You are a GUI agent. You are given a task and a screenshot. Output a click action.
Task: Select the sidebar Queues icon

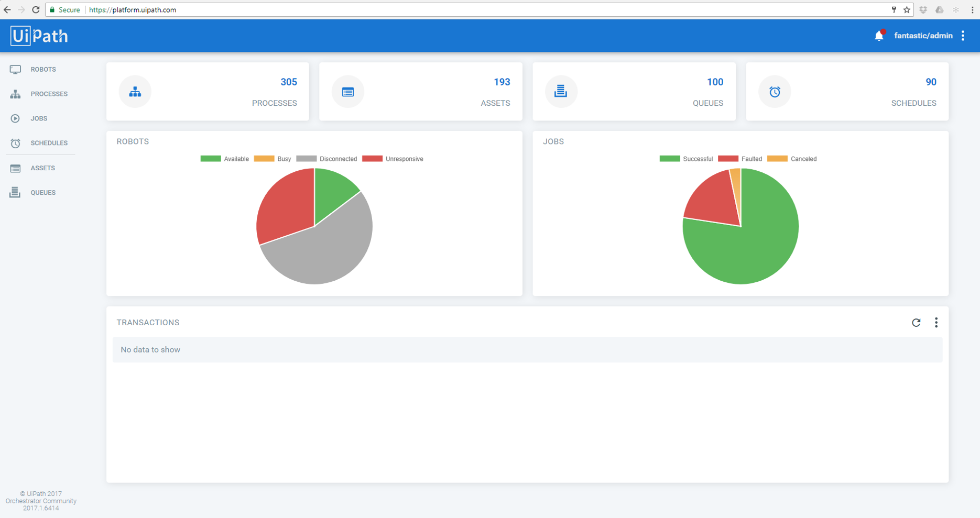15,193
